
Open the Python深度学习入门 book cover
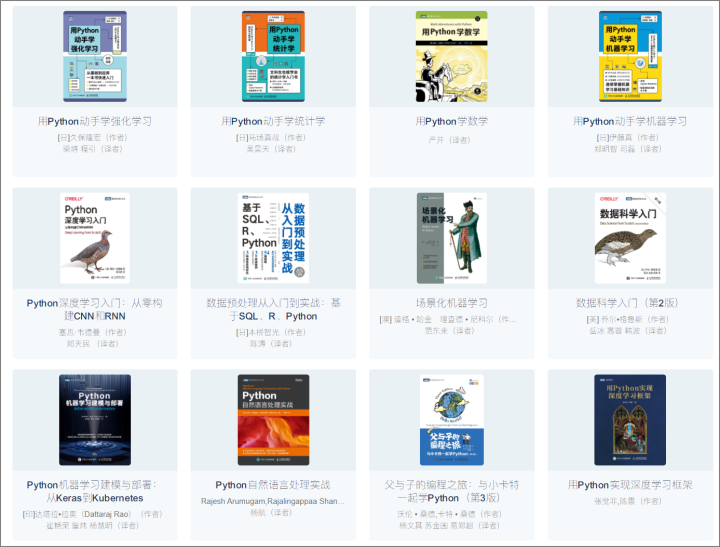click(95, 238)
